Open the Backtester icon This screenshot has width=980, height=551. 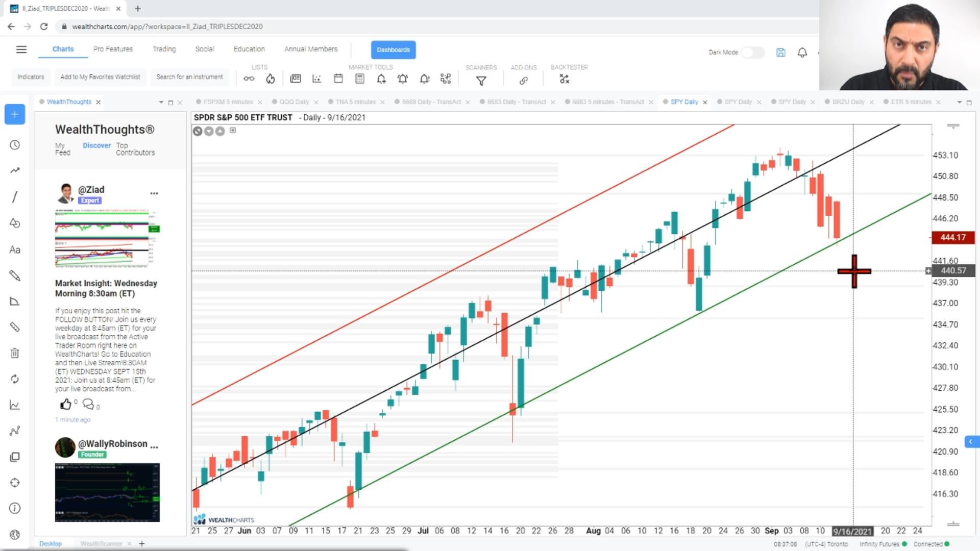coord(564,79)
